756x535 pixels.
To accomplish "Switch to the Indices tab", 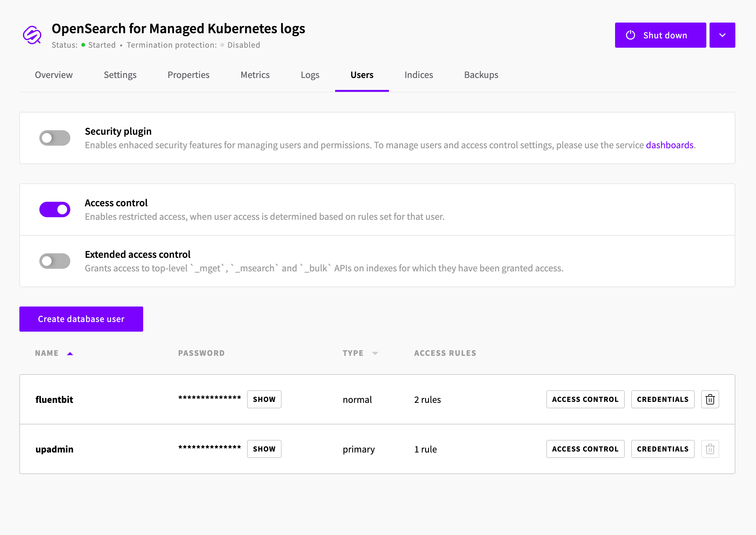I will 419,75.
